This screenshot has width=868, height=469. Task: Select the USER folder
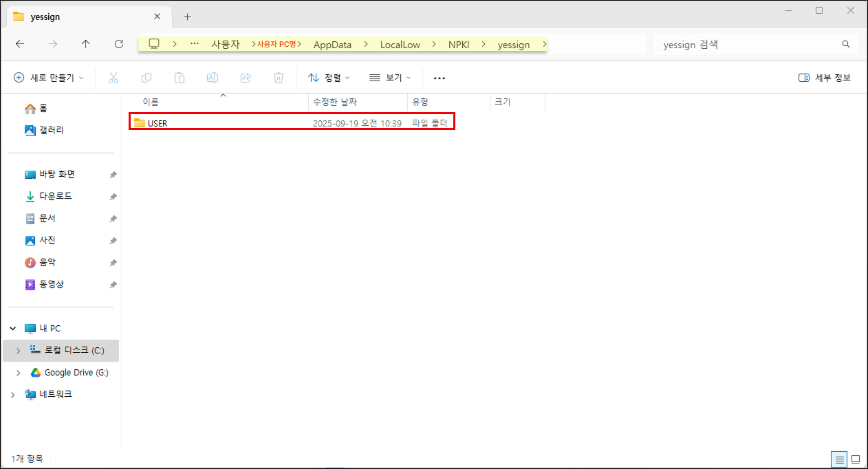tap(158, 123)
